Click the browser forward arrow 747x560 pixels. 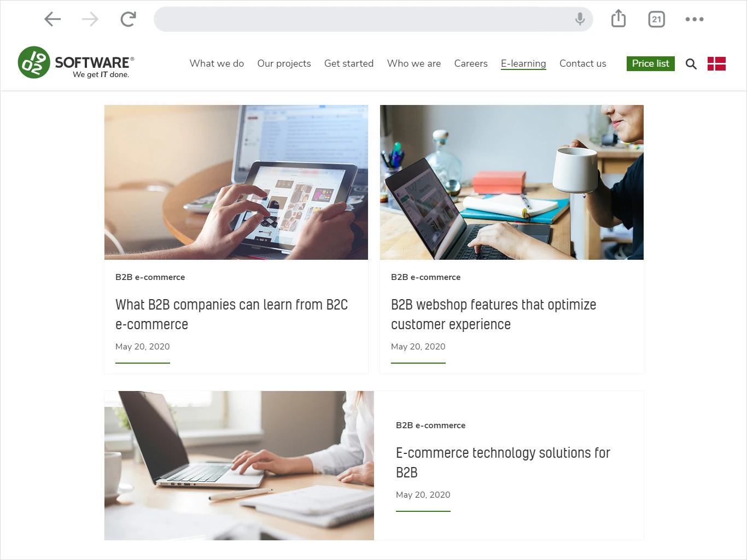point(90,19)
